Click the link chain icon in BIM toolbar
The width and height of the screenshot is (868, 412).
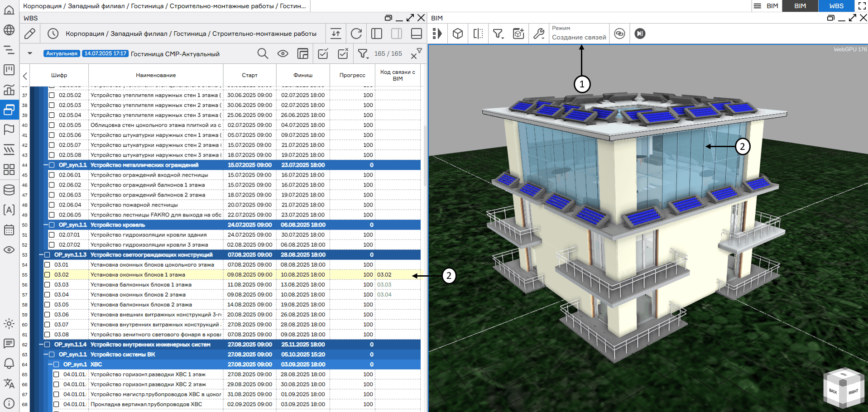click(x=619, y=34)
